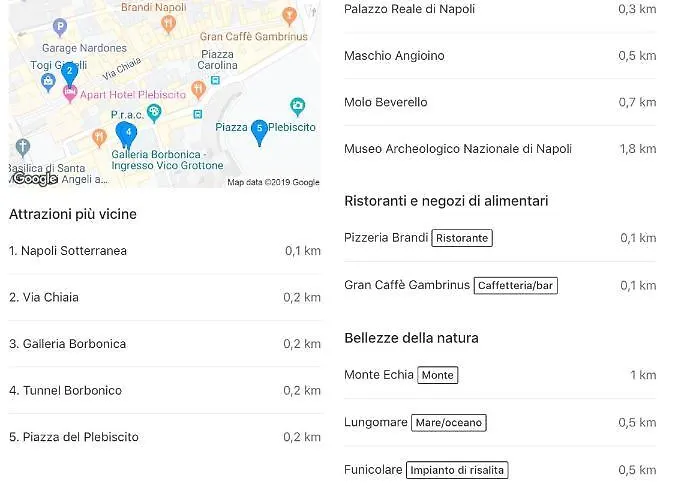This screenshot has height=500, width=675.
Task: Select Museo Archeologico Nazionale di Napoli entry
Action: click(x=458, y=149)
